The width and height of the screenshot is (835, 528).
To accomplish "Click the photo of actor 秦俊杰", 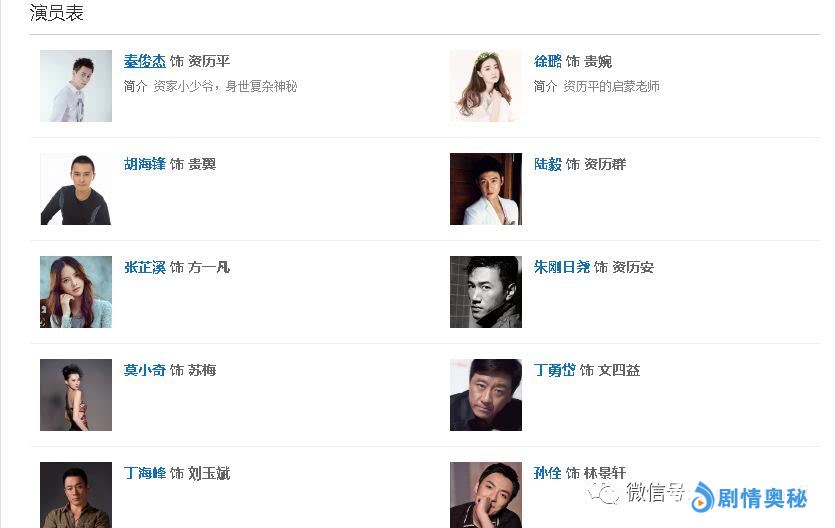I will (x=76, y=86).
